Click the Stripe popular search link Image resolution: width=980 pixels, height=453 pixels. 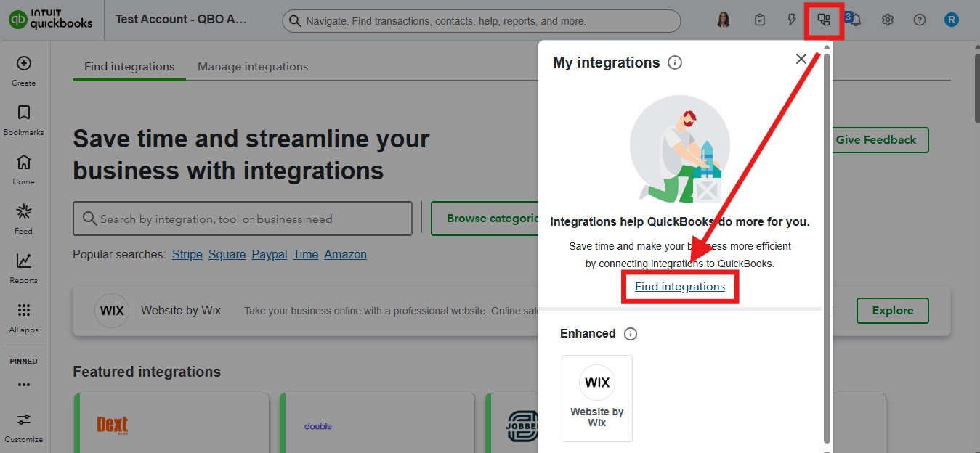[x=187, y=255]
